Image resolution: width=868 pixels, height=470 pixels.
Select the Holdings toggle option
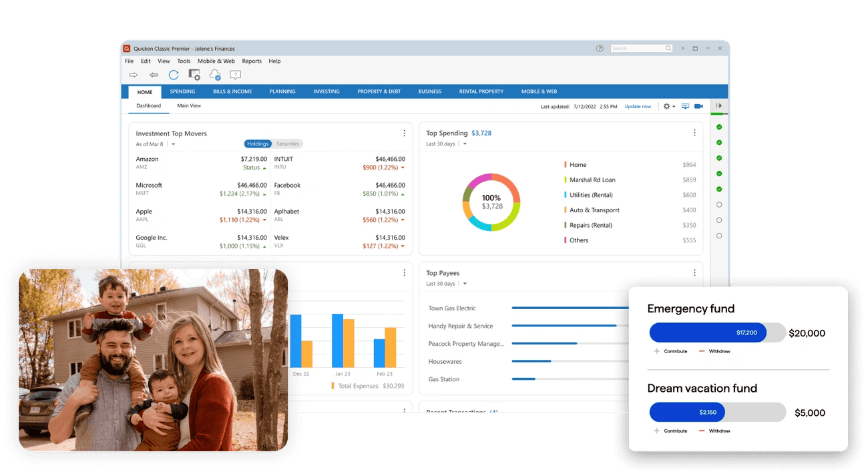[258, 144]
